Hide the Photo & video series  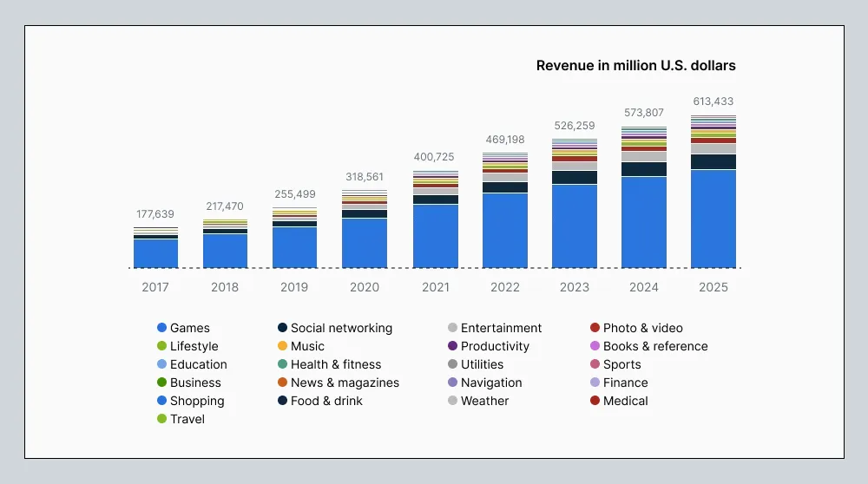(x=642, y=328)
